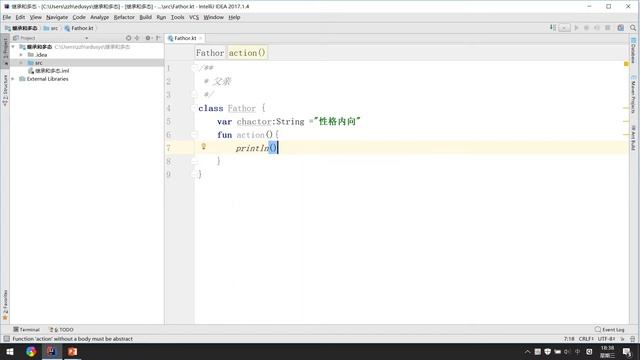Open PowerPoint from the taskbar
The height and width of the screenshot is (360, 640).
72,351
